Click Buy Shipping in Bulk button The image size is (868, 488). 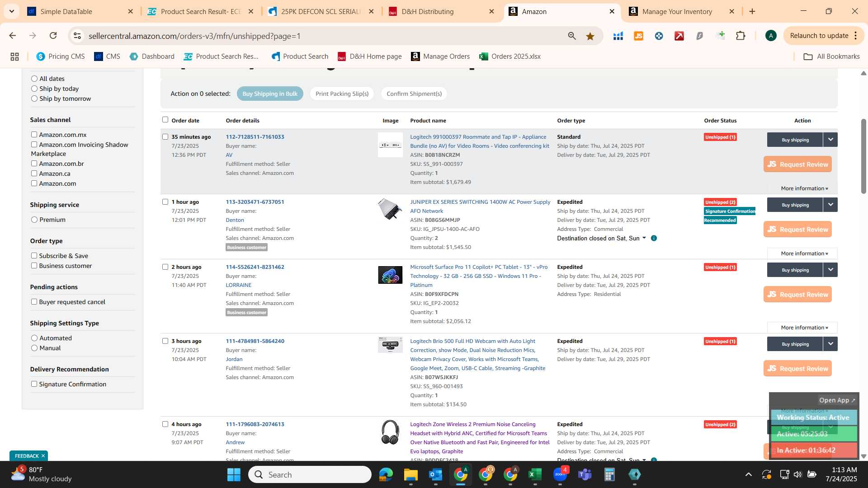(x=270, y=94)
